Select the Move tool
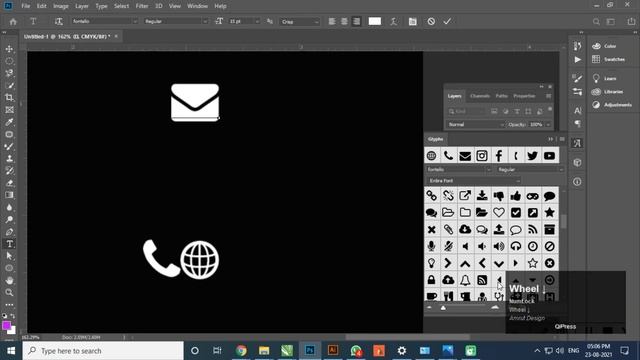The width and height of the screenshot is (640, 360). coord(9,49)
